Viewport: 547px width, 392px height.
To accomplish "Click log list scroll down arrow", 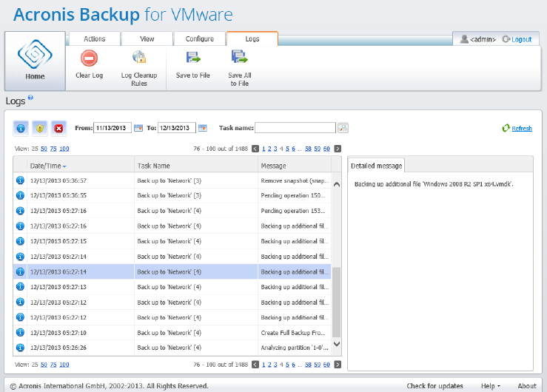I will point(337,344).
